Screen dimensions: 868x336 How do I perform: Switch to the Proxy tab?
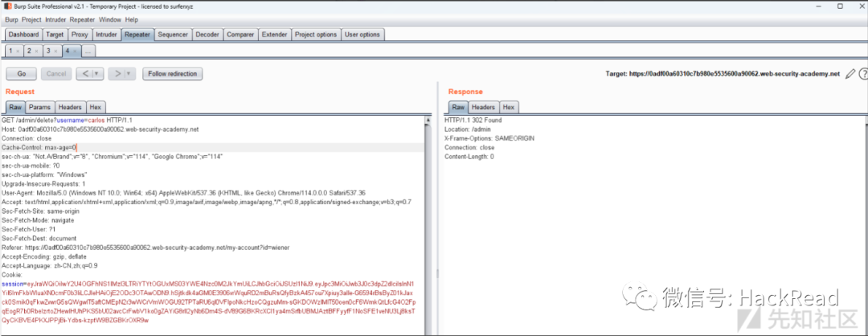[x=80, y=35]
